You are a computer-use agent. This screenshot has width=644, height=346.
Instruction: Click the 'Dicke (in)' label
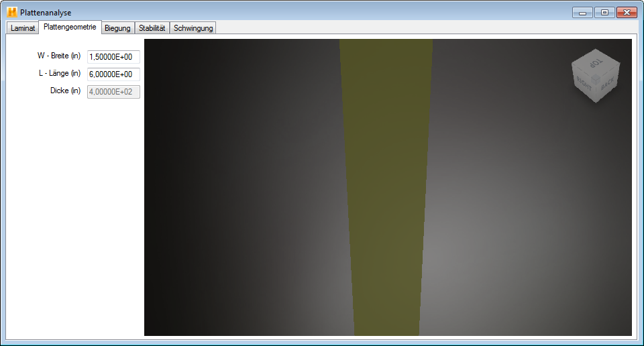(65, 91)
